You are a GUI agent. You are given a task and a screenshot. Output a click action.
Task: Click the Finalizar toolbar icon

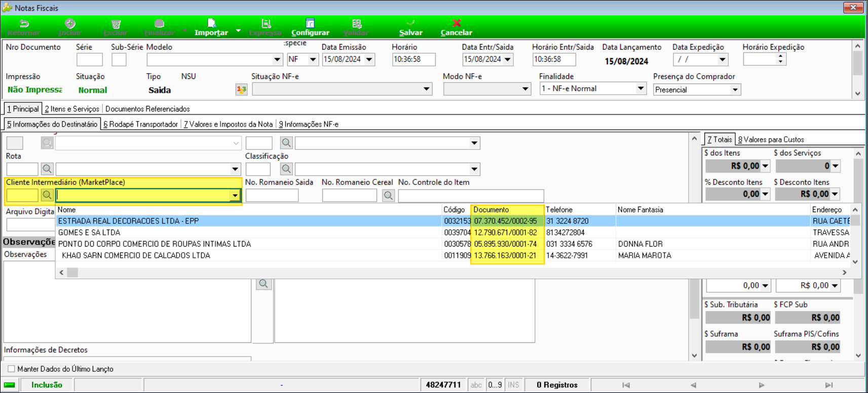coord(159,24)
